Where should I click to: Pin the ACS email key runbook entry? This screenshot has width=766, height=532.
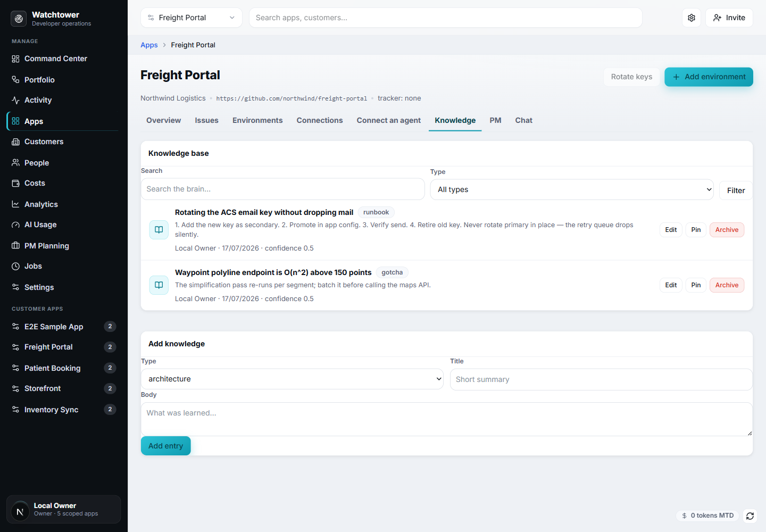point(696,230)
